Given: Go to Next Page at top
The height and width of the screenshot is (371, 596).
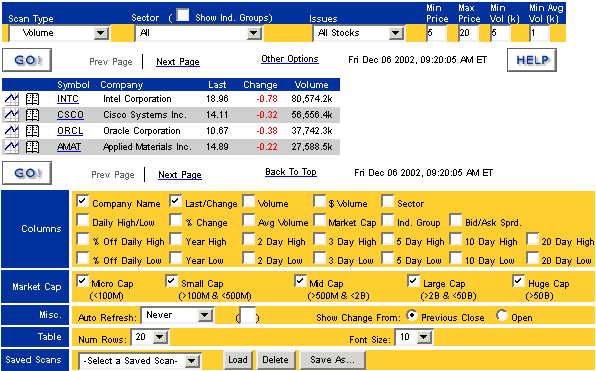Looking at the screenshot, I should click(x=178, y=62).
